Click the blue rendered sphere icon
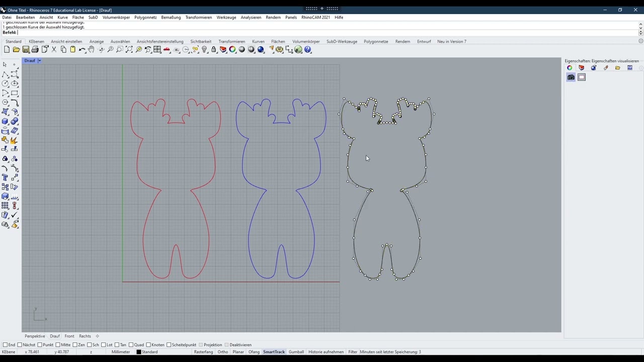 (x=261, y=50)
